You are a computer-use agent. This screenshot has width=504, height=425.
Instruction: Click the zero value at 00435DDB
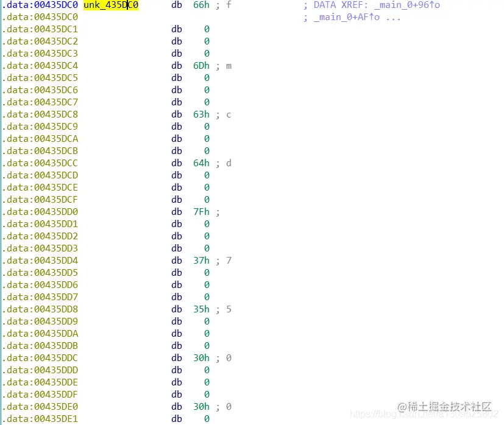click(x=207, y=346)
